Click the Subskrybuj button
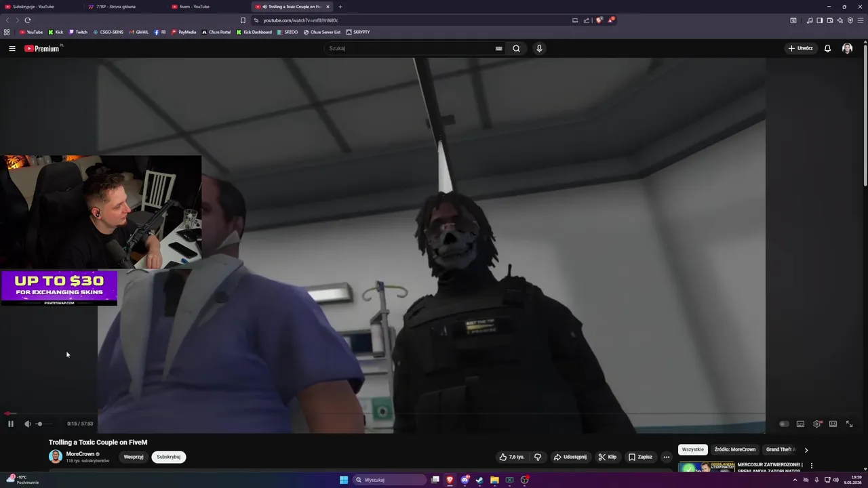 [168, 457]
